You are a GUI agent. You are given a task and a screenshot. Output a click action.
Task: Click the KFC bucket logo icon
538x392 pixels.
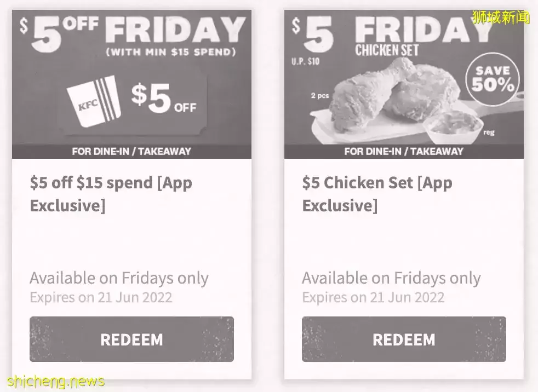click(x=94, y=101)
